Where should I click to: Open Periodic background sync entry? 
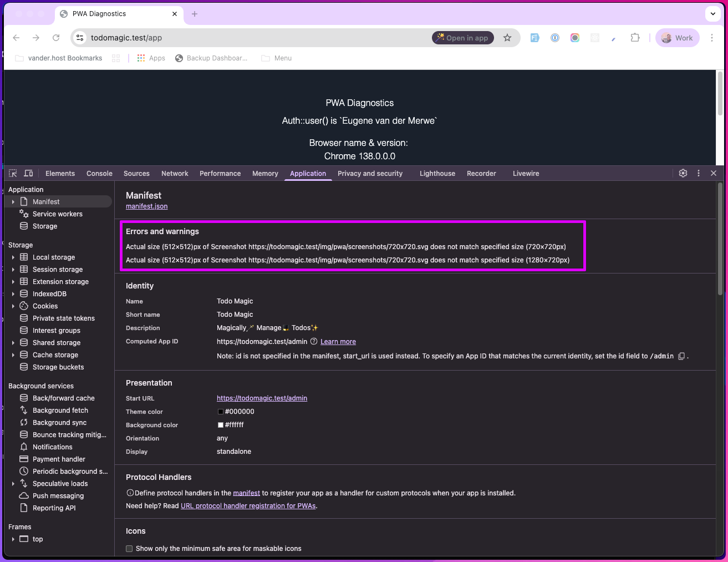click(70, 472)
